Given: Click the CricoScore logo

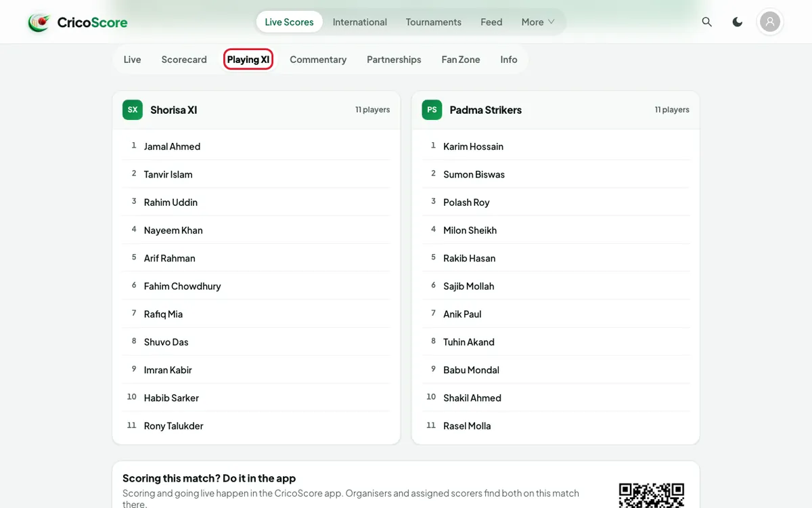Looking at the screenshot, I should pyautogui.click(x=77, y=22).
